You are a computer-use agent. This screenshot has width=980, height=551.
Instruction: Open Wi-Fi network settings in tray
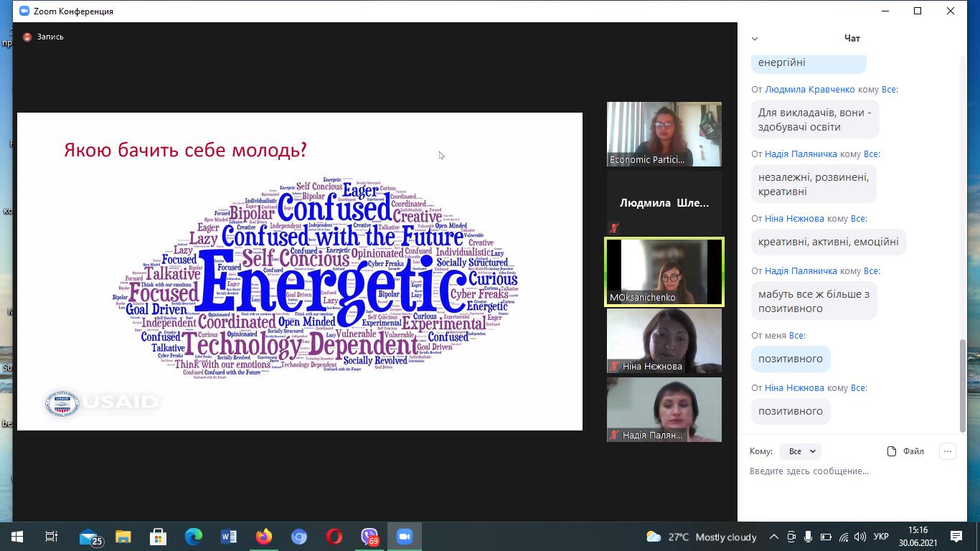pyautogui.click(x=844, y=537)
